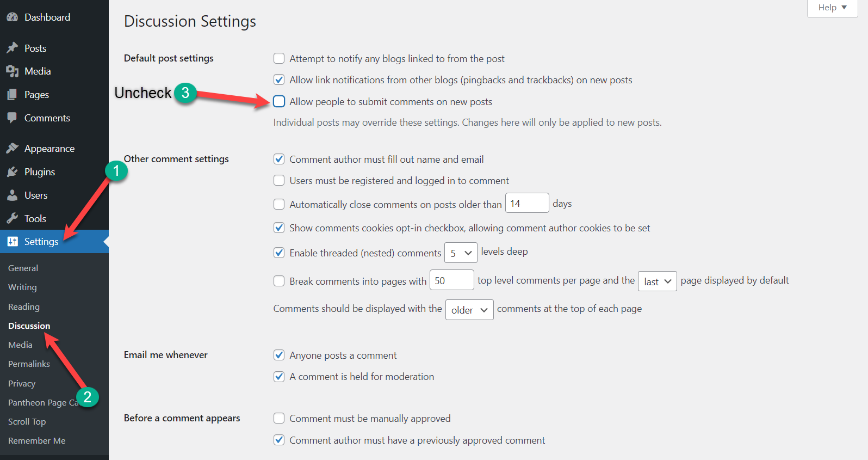Click the days number field for closing comments
Image resolution: width=868 pixels, height=460 pixels.
(x=526, y=203)
